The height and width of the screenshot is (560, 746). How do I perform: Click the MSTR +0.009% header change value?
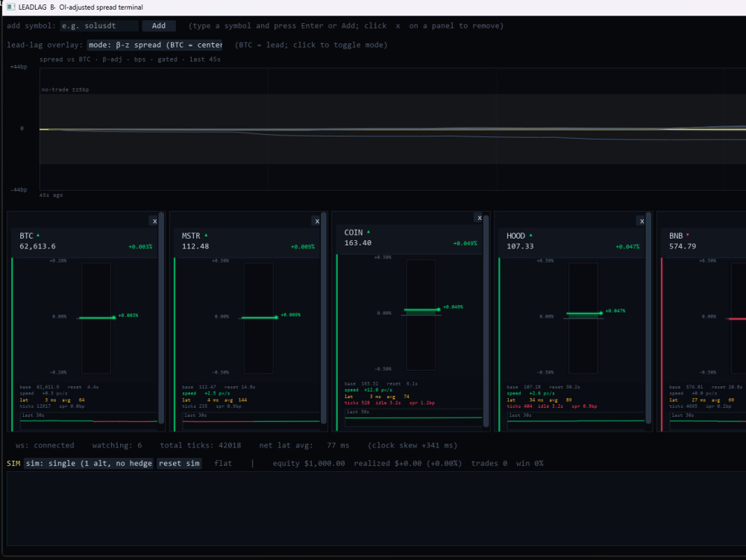tap(303, 247)
